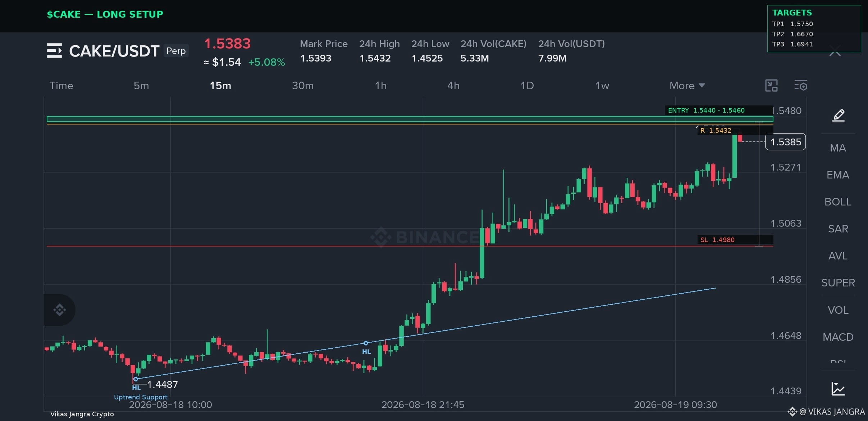The image size is (868, 421).
Task: Click the 2026-08-19 09:30 time label
Action: point(675,405)
